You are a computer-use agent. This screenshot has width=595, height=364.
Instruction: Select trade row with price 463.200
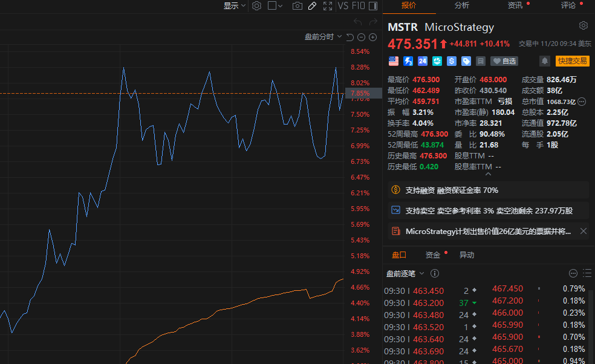[431, 303]
